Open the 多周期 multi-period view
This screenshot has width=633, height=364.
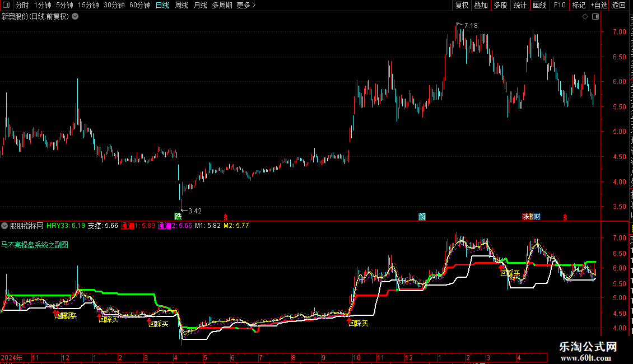point(222,5)
